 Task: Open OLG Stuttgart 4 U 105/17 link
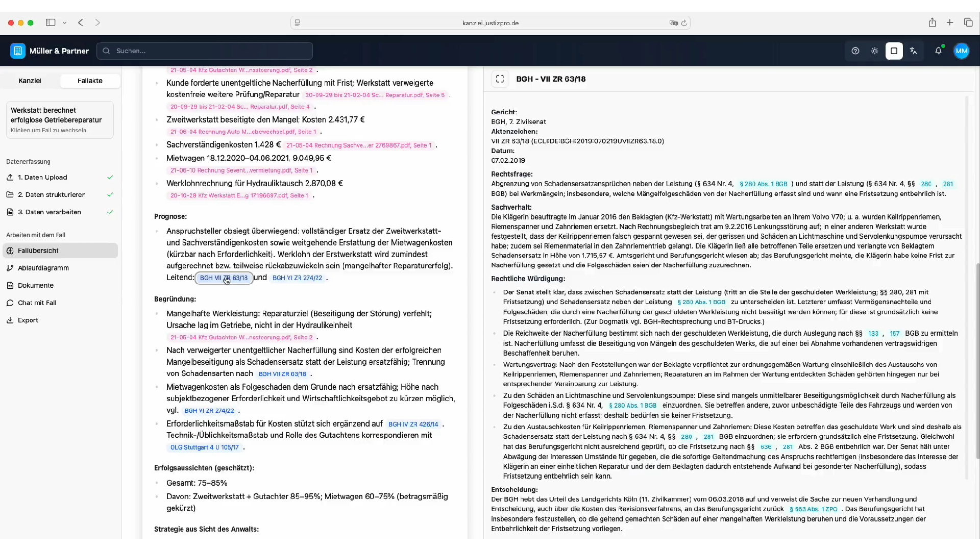[205, 447]
